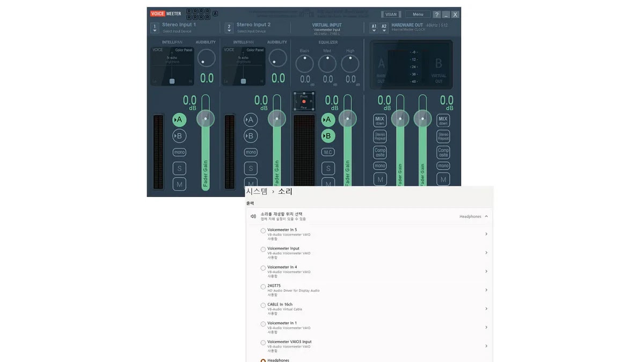Click Stereo Input 1 fader gain knob
This screenshot has width=644, height=362.
(x=206, y=119)
